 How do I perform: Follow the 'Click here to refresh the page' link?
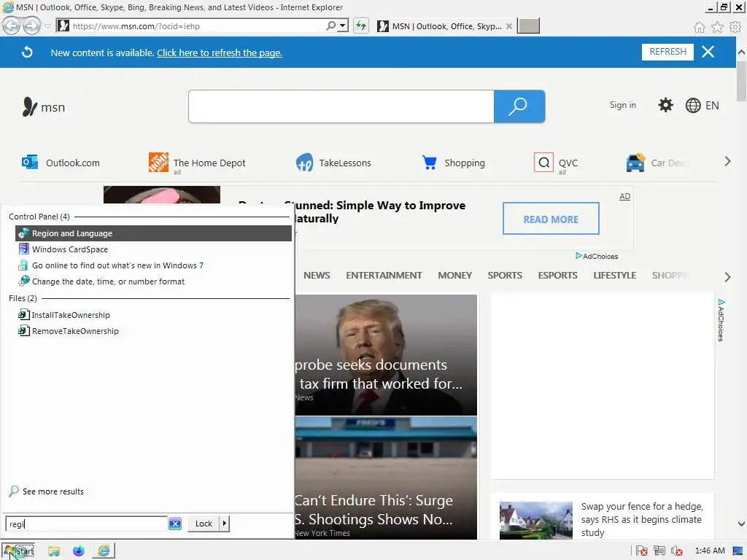pyautogui.click(x=219, y=52)
